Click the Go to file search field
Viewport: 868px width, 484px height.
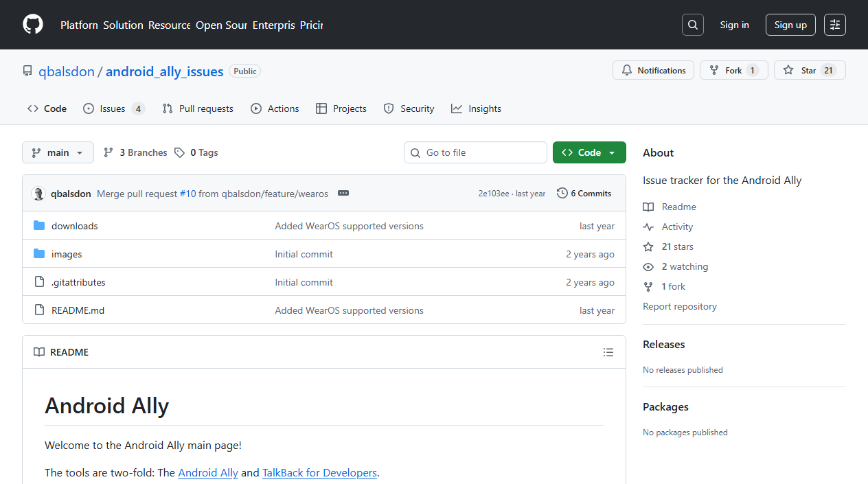(x=475, y=152)
